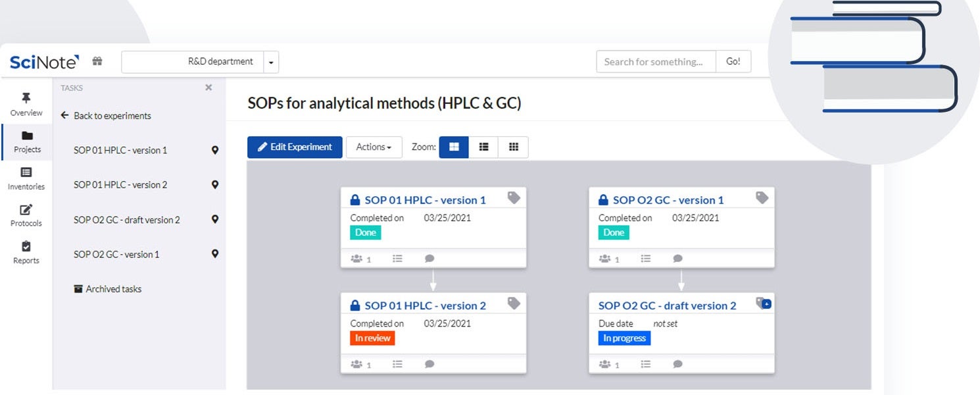The height and width of the screenshot is (395, 980).
Task: Open the checklist icon on SOP 01 HPLC - version 1 card
Action: tap(397, 259)
